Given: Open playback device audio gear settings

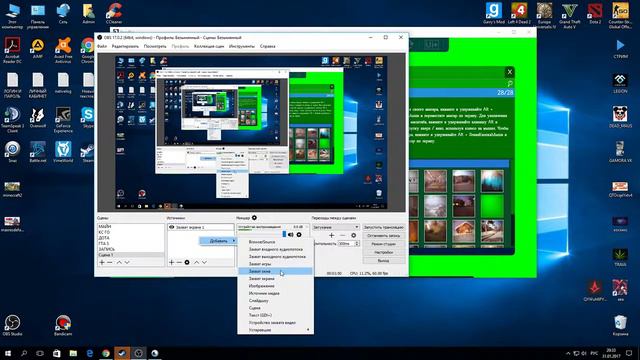Looking at the screenshot, I should pos(299,235).
